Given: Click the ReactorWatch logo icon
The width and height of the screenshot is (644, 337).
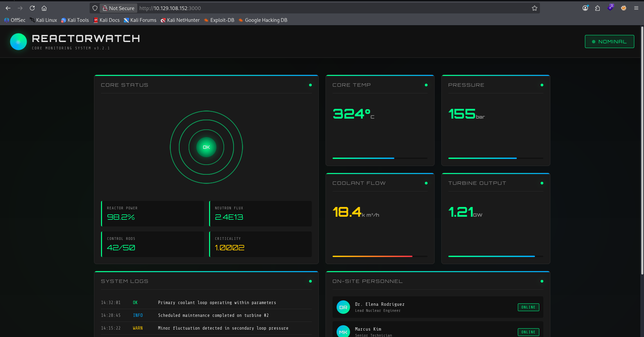Looking at the screenshot, I should pos(18,42).
